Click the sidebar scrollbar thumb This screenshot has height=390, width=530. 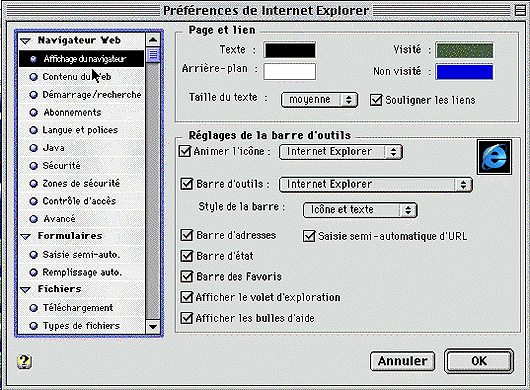[153, 55]
